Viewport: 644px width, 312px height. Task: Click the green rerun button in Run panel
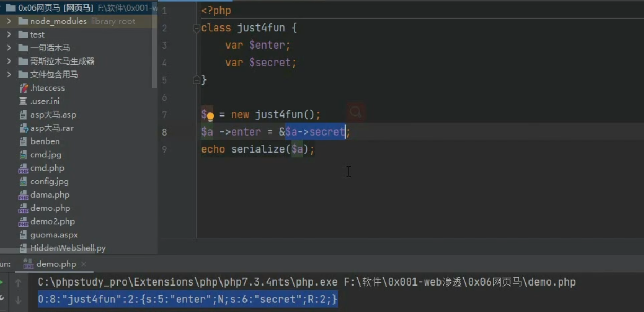click(x=2, y=283)
